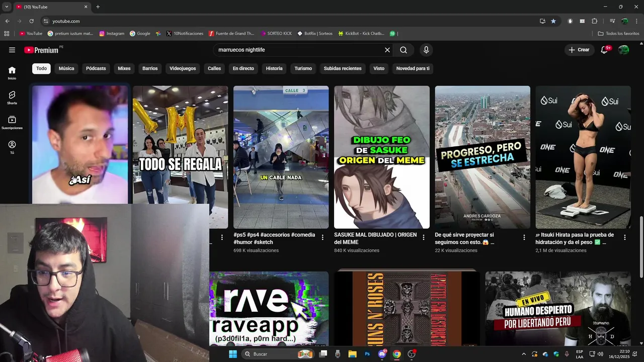Open the 'Itsuki Hirata pasa la prueba' title link

[x=575, y=238]
